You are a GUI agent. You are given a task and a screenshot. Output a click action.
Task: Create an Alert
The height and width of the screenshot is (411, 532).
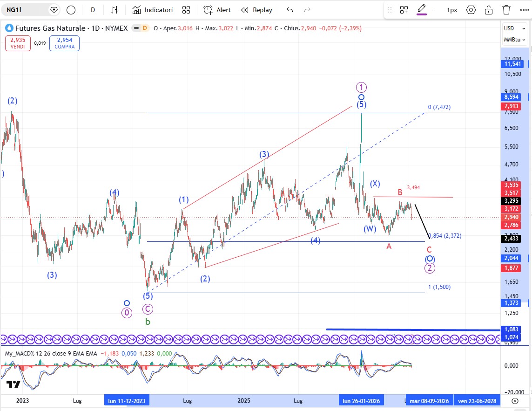[x=217, y=10]
